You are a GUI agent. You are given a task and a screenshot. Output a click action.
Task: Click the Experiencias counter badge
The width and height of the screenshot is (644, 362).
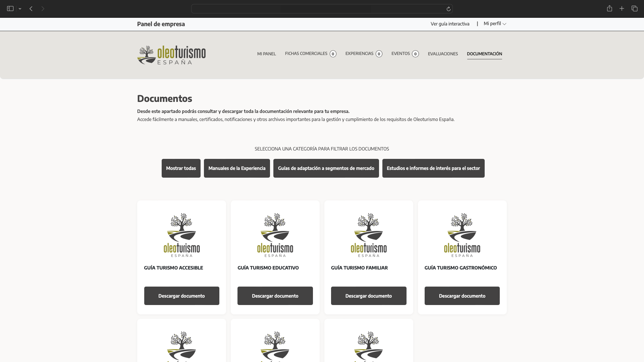click(379, 54)
